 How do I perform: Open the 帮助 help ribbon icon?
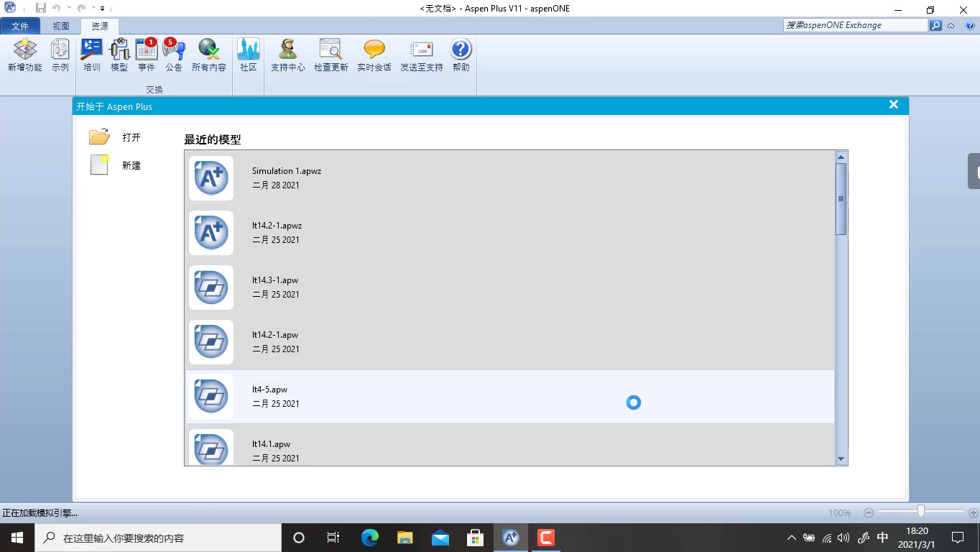[461, 55]
